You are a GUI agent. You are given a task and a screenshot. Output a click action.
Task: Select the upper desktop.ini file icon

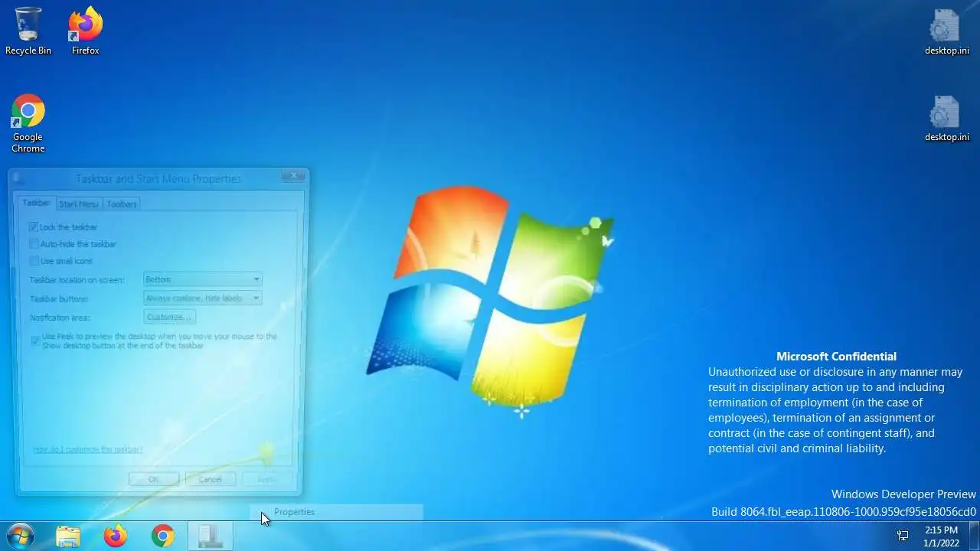(946, 32)
